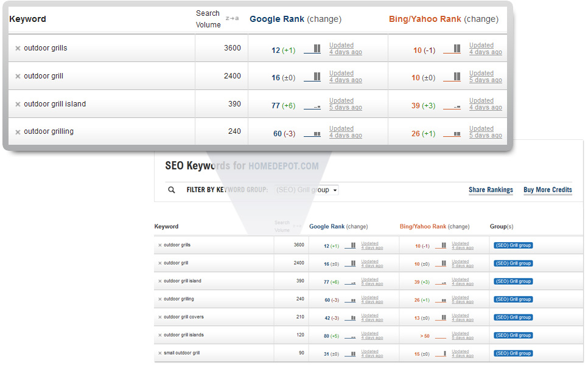Image resolution: width=588 pixels, height=368 pixels.
Task: Remove 'small outdoor grill' keyword with its X icon
Action: (x=160, y=353)
